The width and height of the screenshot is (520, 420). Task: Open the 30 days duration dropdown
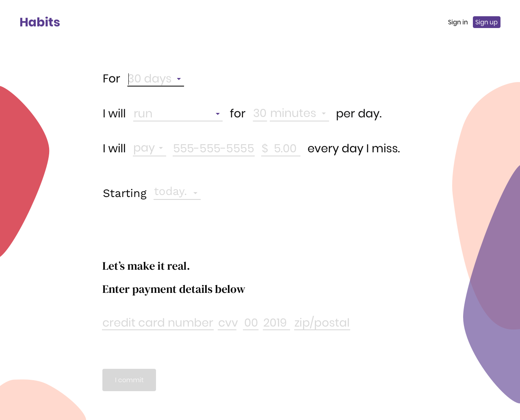click(x=156, y=79)
